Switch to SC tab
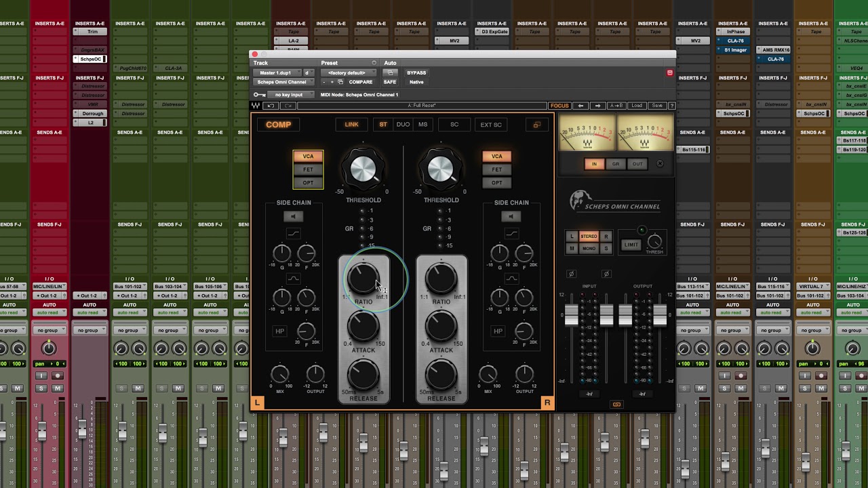 click(454, 125)
